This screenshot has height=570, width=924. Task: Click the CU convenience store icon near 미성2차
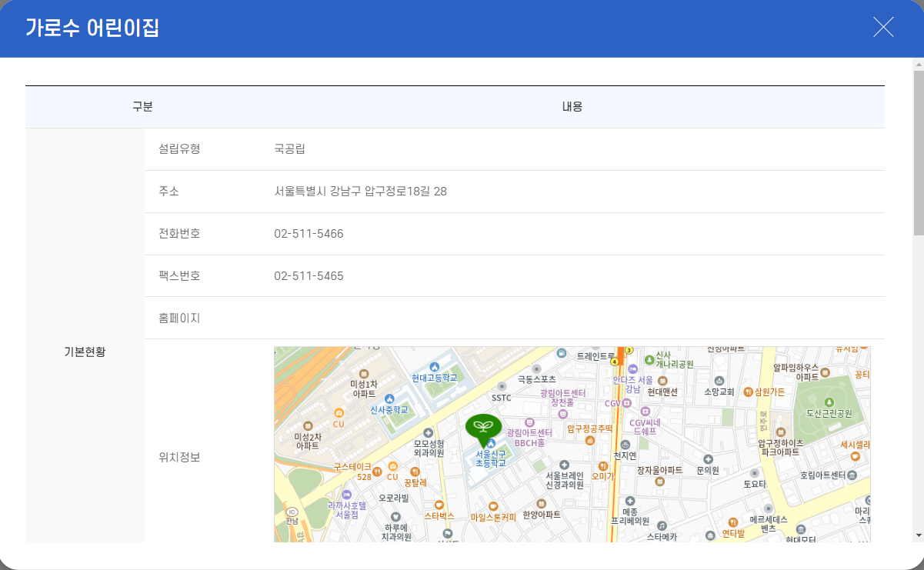click(339, 413)
